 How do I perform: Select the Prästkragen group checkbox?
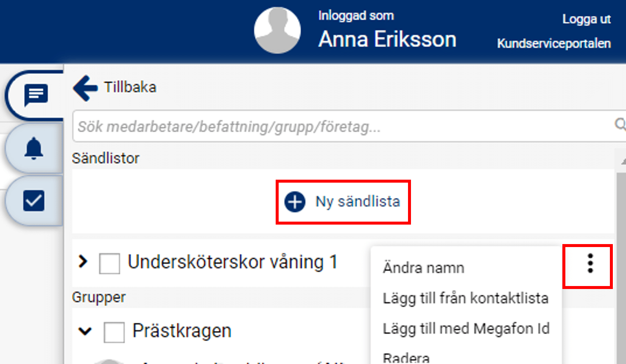click(x=114, y=332)
